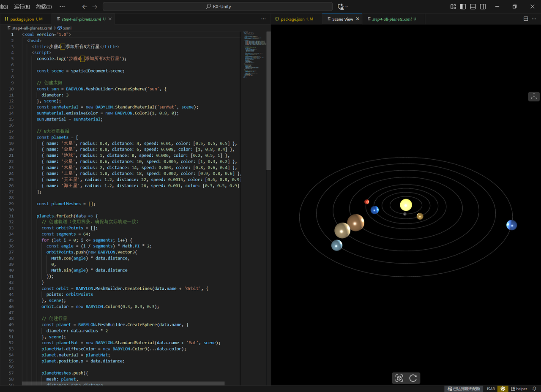This screenshot has height=392, width=541.
Task: Switch to right group package.json tab
Action: (297, 19)
